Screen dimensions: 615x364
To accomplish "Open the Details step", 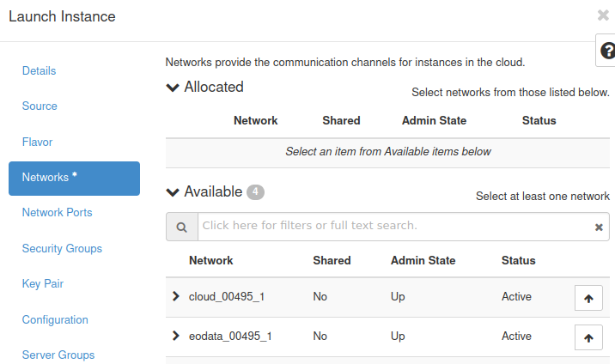I will (40, 70).
